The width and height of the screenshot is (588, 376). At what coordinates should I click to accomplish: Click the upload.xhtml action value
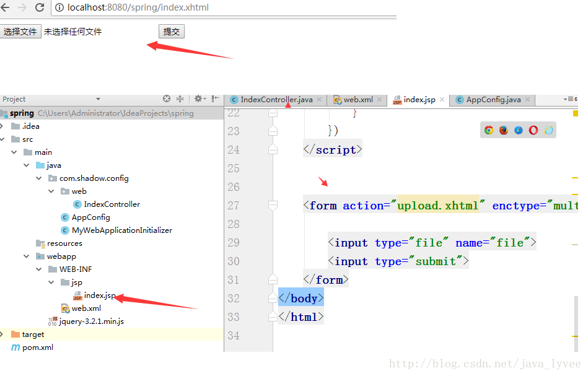(x=437, y=206)
